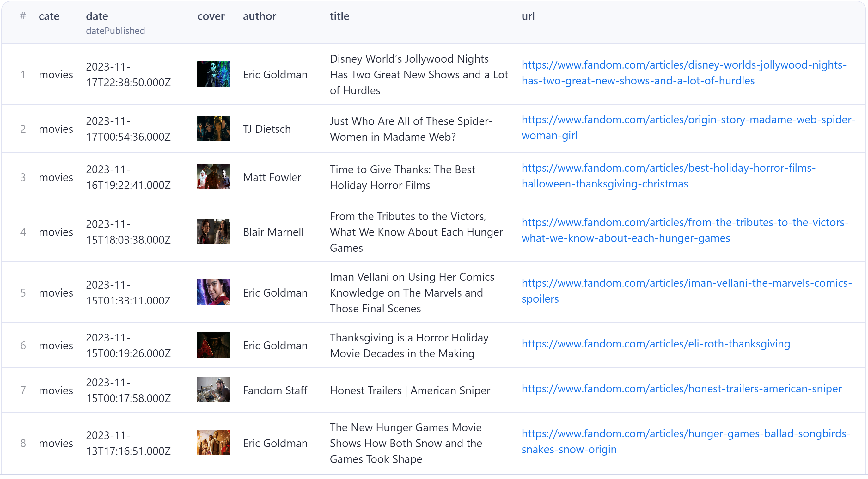The image size is (868, 479).
Task: Click the url column header
Action: 528,16
